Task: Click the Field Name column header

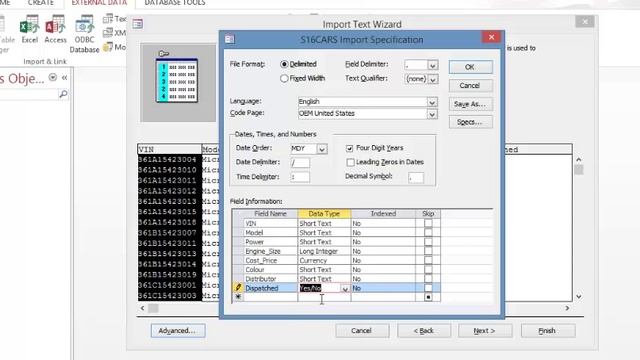Action: (270, 213)
